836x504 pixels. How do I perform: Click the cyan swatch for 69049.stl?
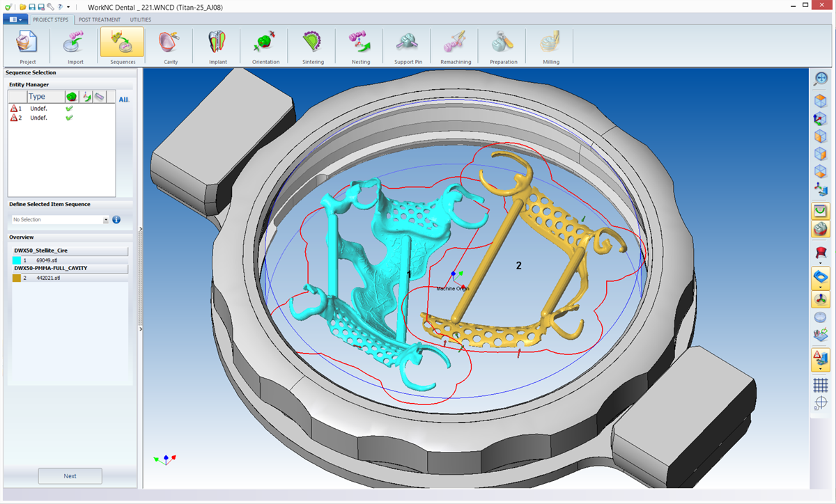[x=17, y=260]
